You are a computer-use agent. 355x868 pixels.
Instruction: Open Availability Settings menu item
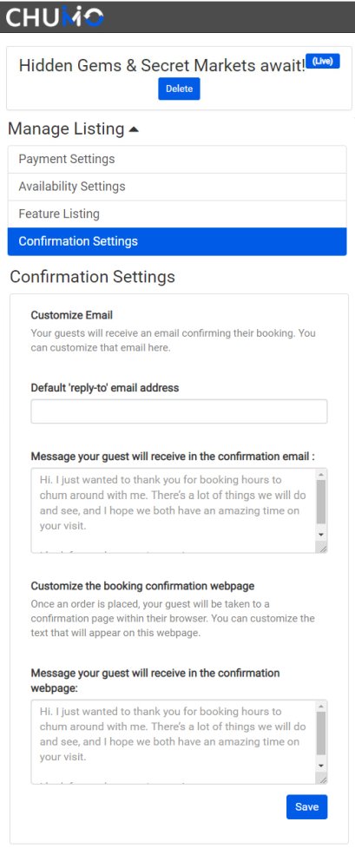click(177, 187)
